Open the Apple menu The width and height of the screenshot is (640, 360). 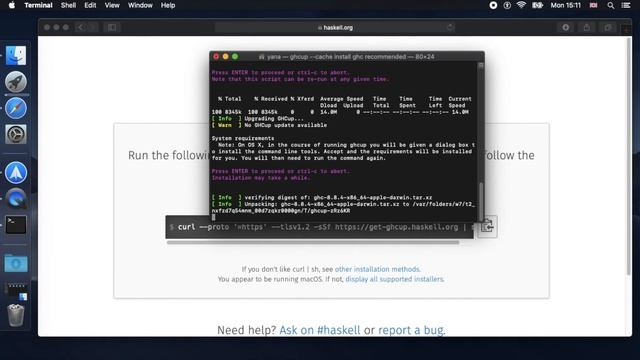point(12,5)
